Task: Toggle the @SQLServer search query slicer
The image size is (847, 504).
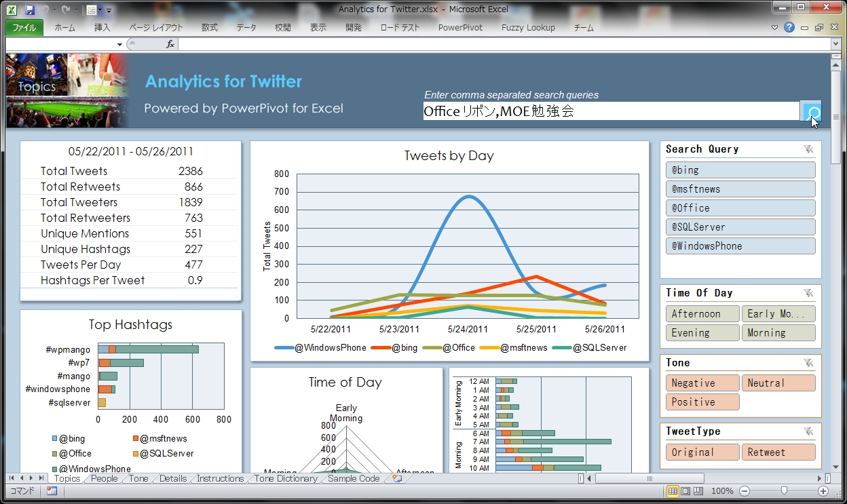Action: click(x=740, y=227)
